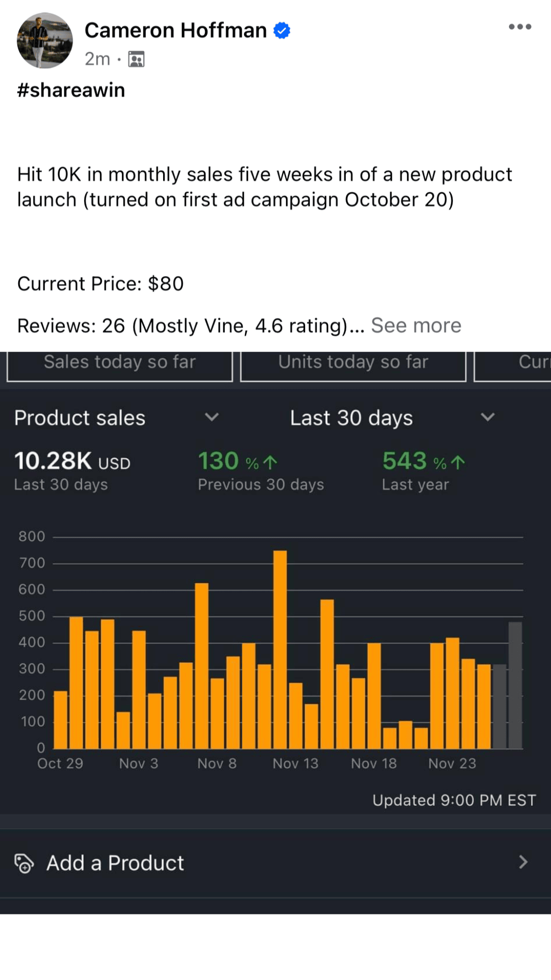Viewport: 551px width, 980px height.
Task: Click the Add a Product chevron arrow
Action: click(x=523, y=862)
